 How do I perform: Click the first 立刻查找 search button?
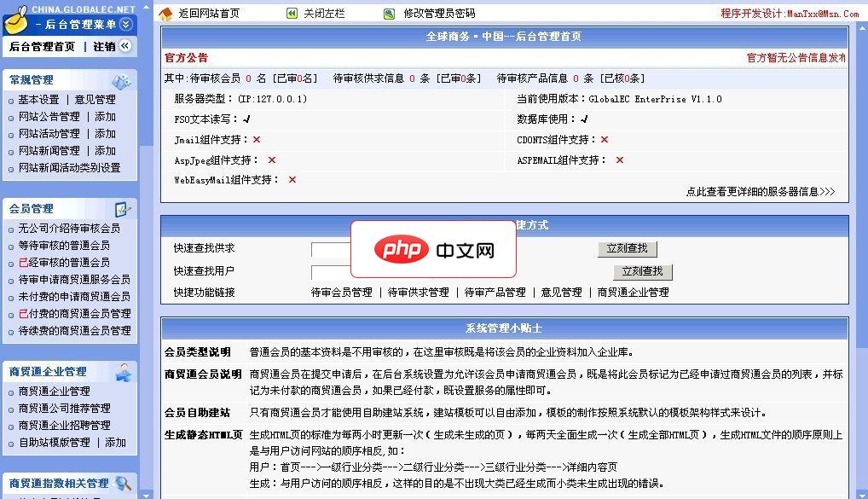(x=627, y=247)
